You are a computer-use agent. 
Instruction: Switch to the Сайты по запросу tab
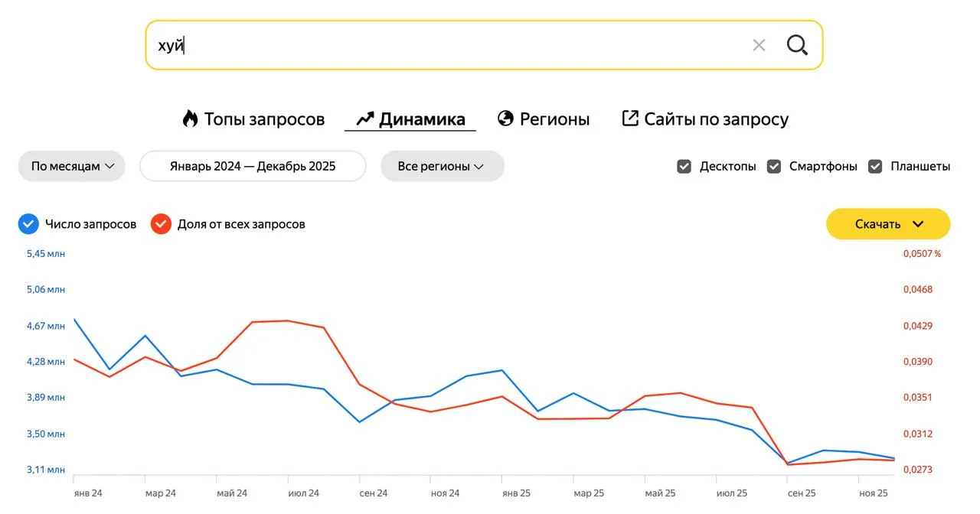click(705, 119)
